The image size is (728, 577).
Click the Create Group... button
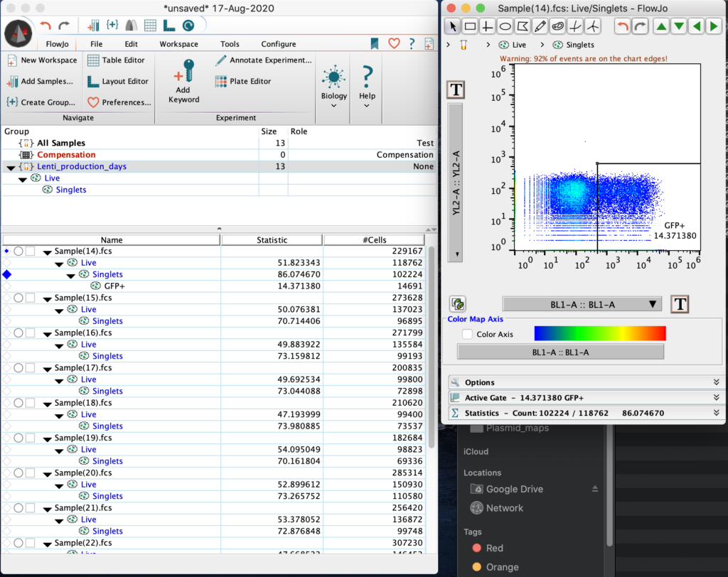[41, 102]
